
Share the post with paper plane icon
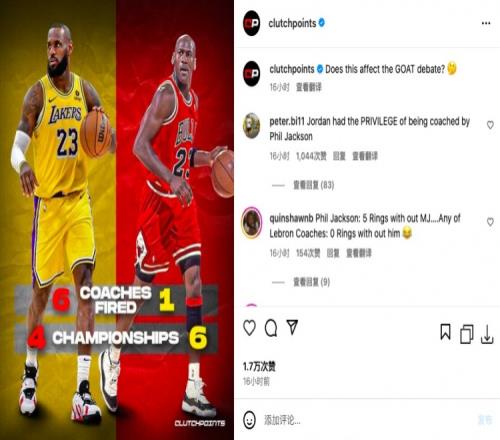292,327
